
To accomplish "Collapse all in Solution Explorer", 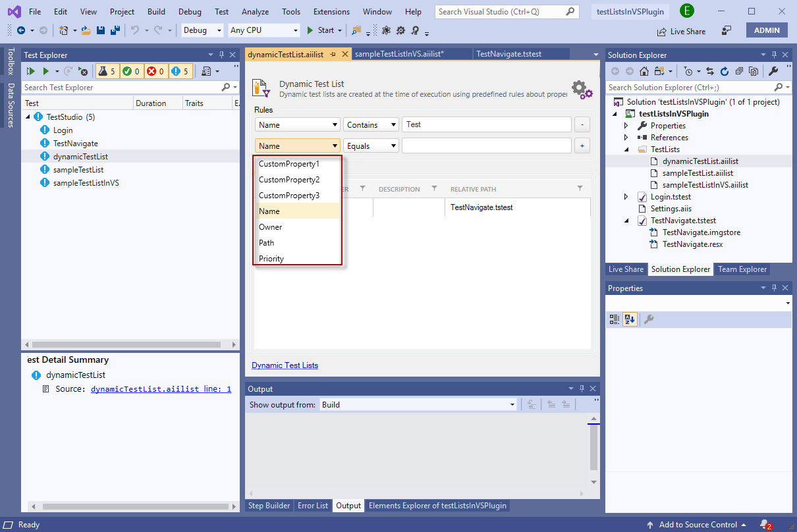I will [739, 71].
